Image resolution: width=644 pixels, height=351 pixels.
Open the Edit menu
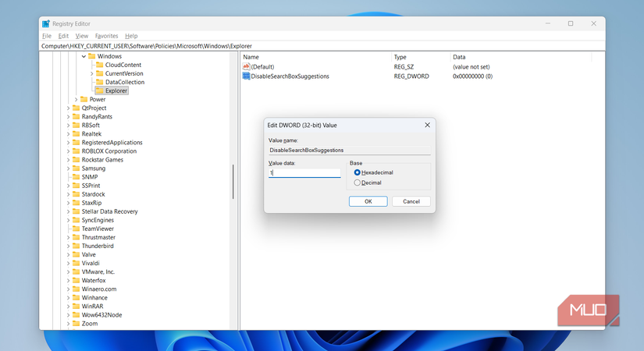pyautogui.click(x=63, y=36)
